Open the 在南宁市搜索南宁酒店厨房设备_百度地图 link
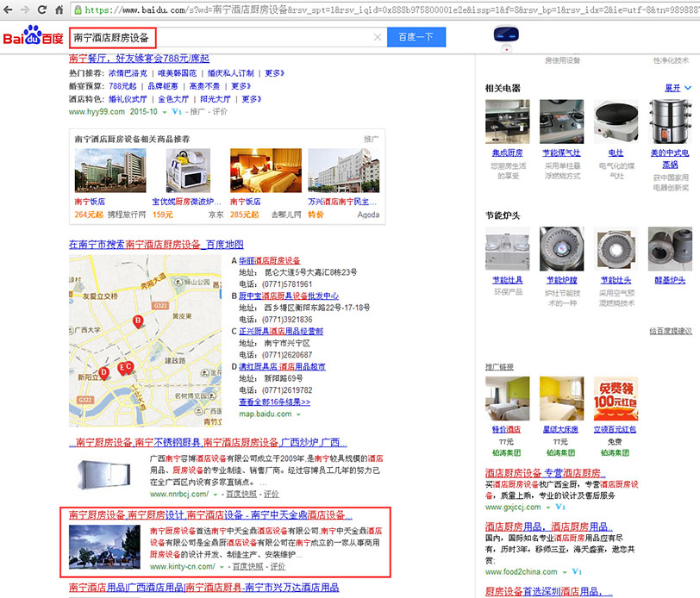Viewport: 700px width, 598px height. 156,245
